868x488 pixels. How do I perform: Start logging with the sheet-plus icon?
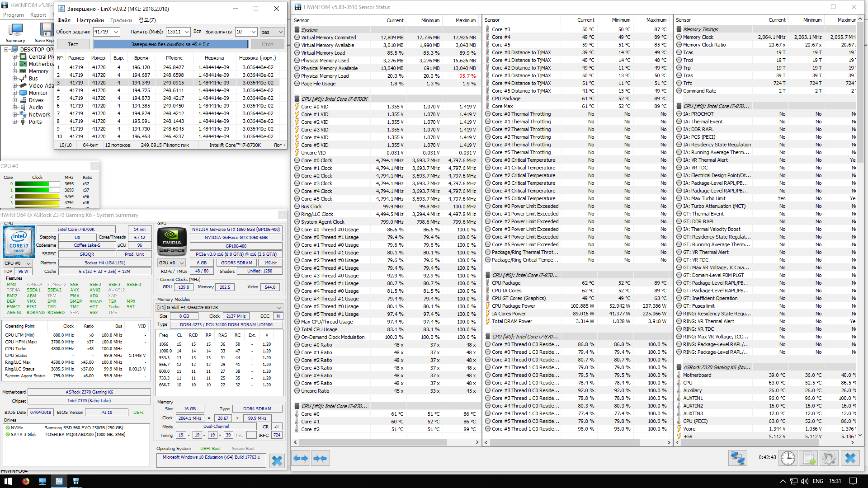(x=809, y=458)
